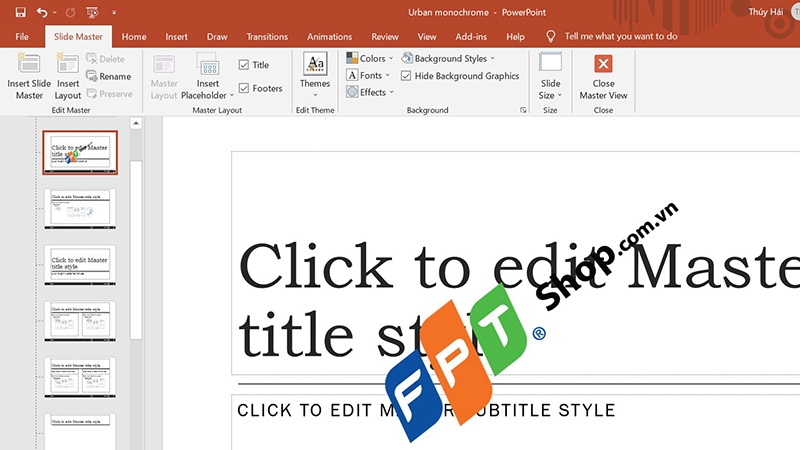Screen dimensions: 800x450
Task: Toggle the Title checkbox
Action: coord(244,65)
